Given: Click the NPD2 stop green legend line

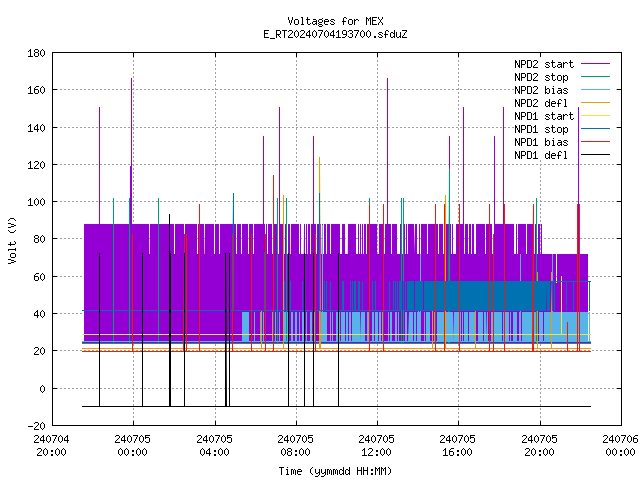Looking at the screenshot, I should pyautogui.click(x=595, y=77).
